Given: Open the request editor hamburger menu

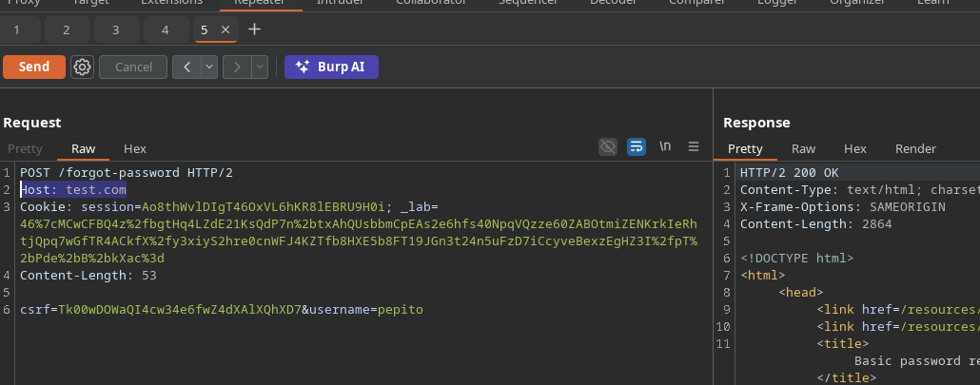Looking at the screenshot, I should click(x=694, y=146).
